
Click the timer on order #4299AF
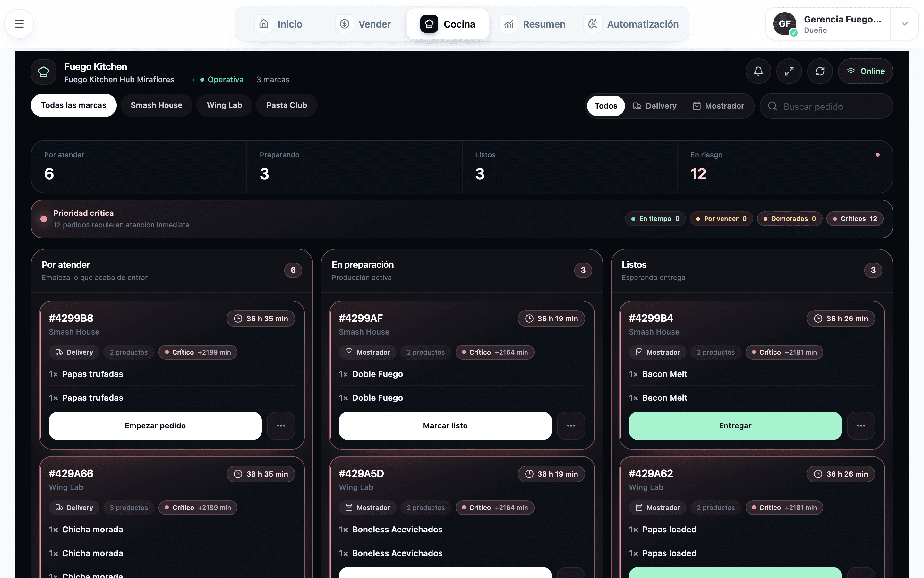tap(551, 319)
